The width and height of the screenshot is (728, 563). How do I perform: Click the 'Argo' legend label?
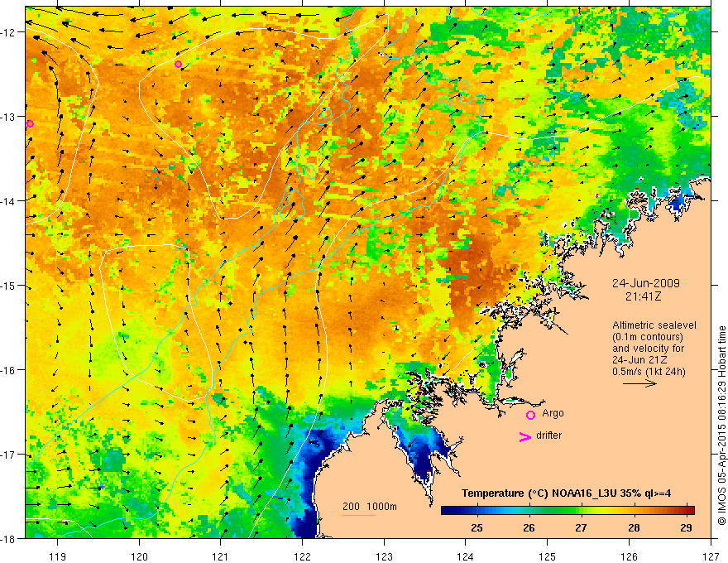click(553, 413)
